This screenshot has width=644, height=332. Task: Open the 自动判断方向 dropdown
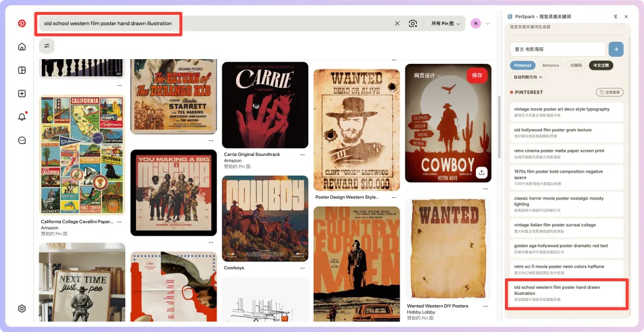coord(527,77)
